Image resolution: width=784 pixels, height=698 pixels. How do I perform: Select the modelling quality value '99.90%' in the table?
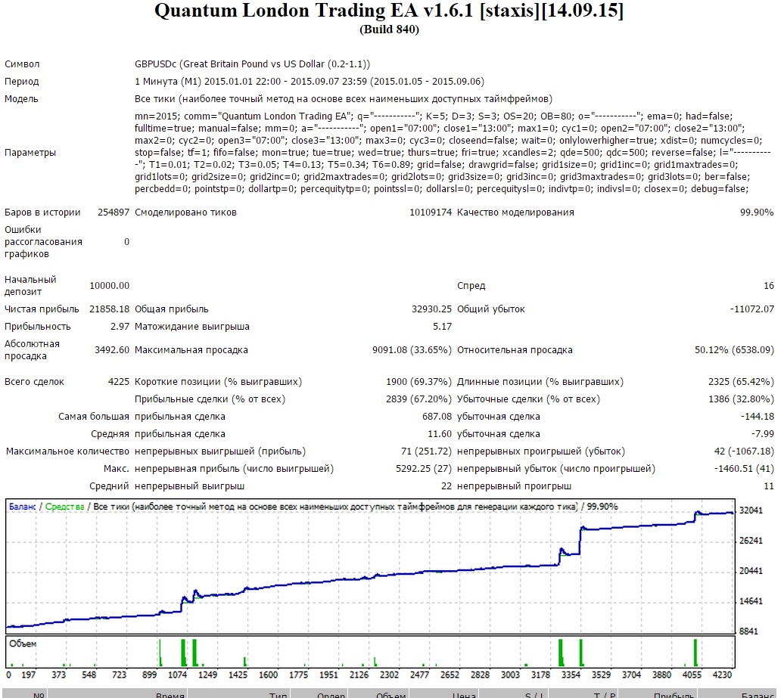[x=757, y=213]
